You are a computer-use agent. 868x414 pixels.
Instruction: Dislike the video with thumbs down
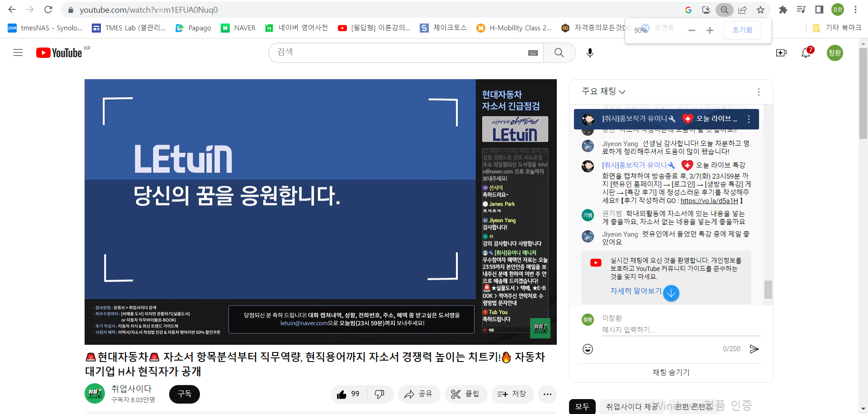point(379,394)
